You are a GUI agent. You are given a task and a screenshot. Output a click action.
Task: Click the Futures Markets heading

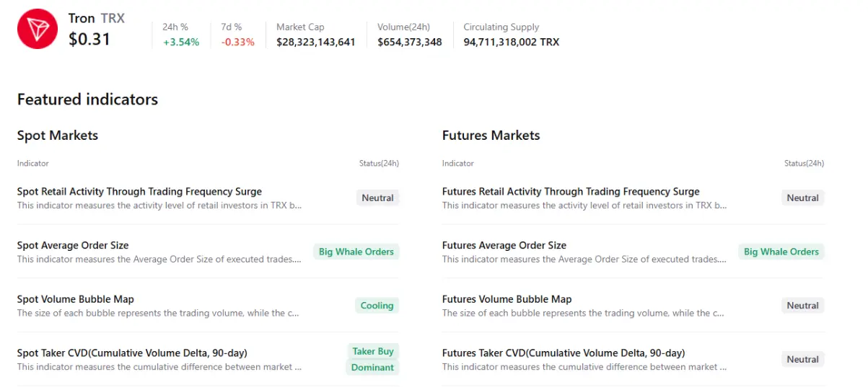point(491,136)
